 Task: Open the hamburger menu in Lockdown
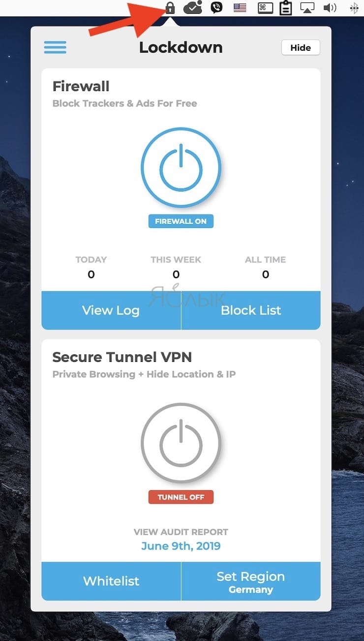click(55, 47)
